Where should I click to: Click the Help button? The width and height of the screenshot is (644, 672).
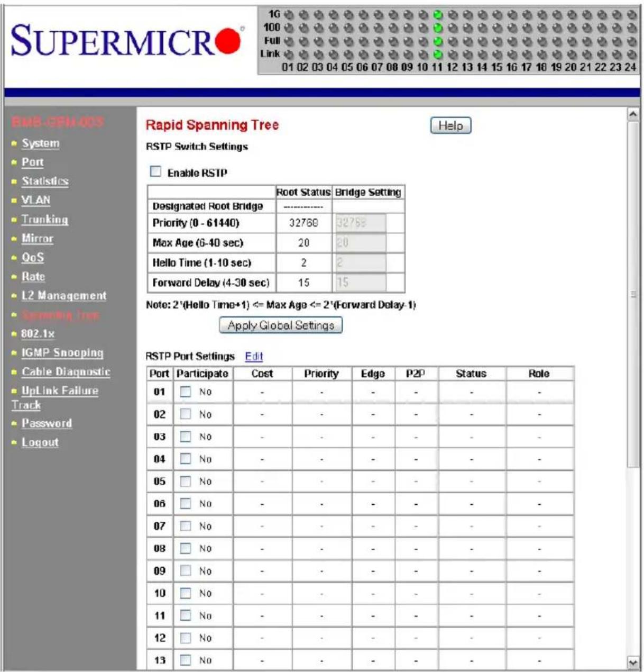[450, 125]
